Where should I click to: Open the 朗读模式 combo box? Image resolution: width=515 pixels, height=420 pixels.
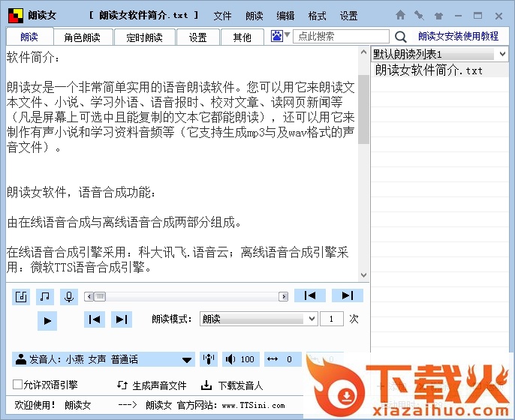pos(258,319)
